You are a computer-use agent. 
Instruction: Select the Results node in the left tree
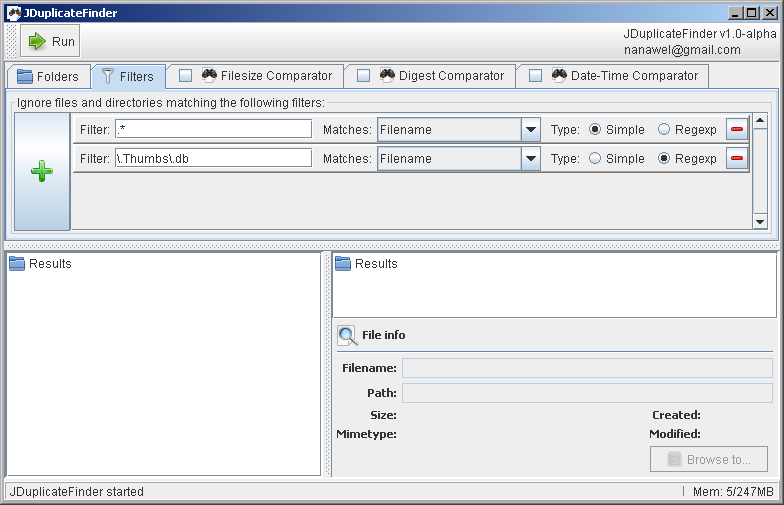click(40, 264)
